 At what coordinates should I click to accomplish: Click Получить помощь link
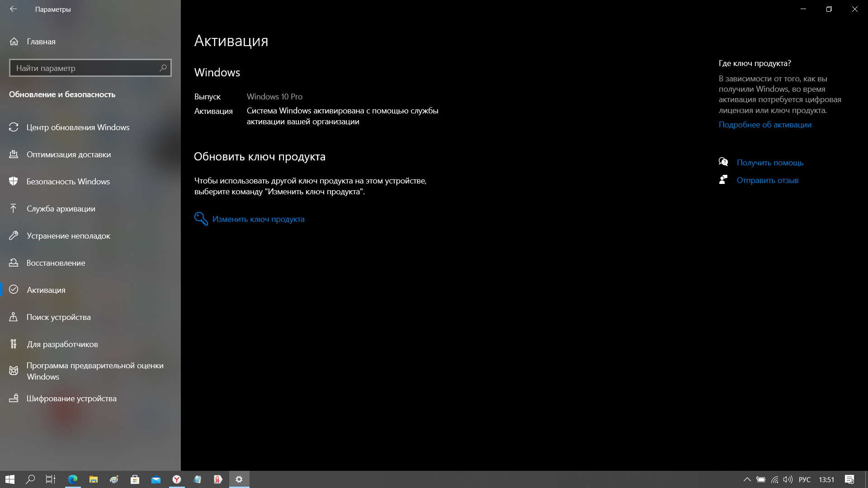(770, 163)
